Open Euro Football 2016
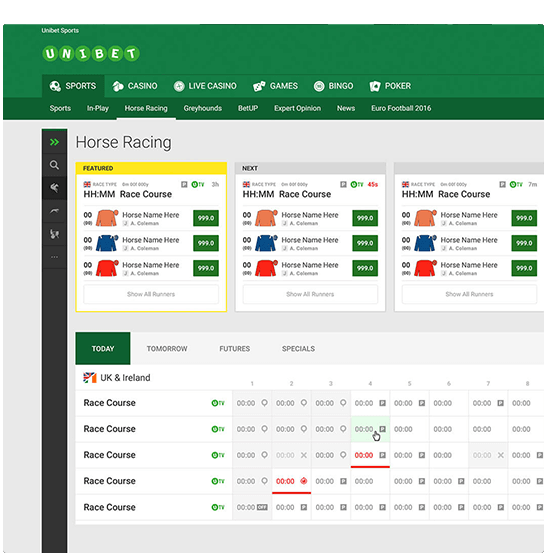The width and height of the screenshot is (547, 556). 401,108
